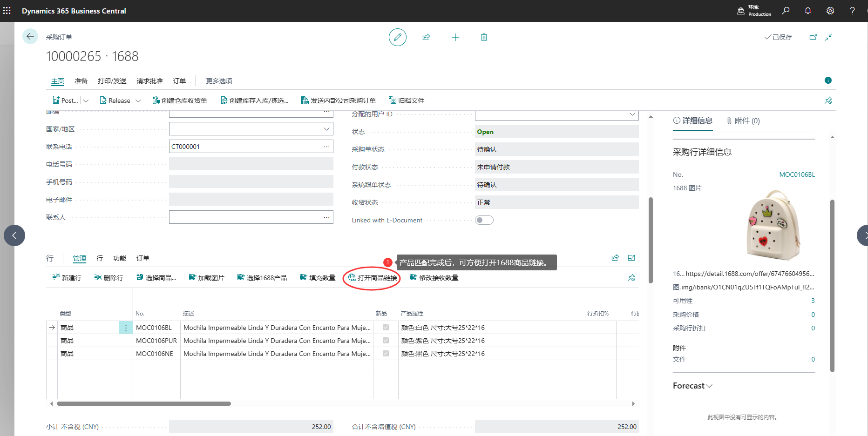Click the plus new document icon
868x436 pixels.
click(455, 37)
